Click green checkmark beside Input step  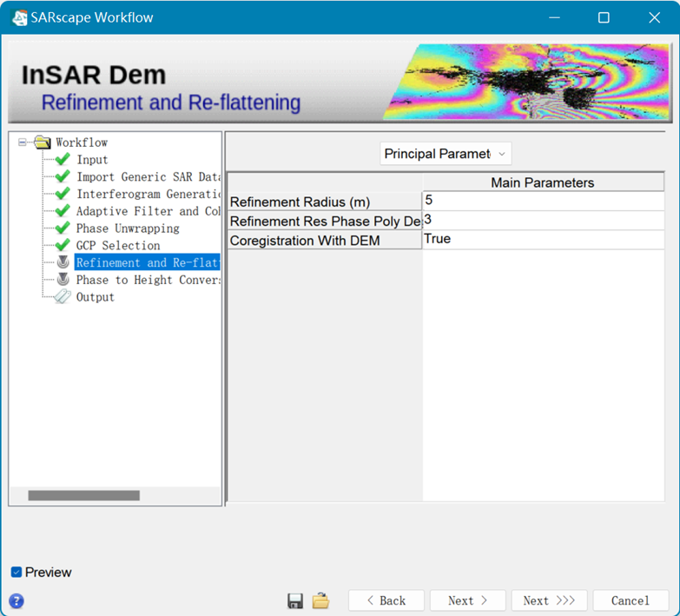[x=63, y=159]
